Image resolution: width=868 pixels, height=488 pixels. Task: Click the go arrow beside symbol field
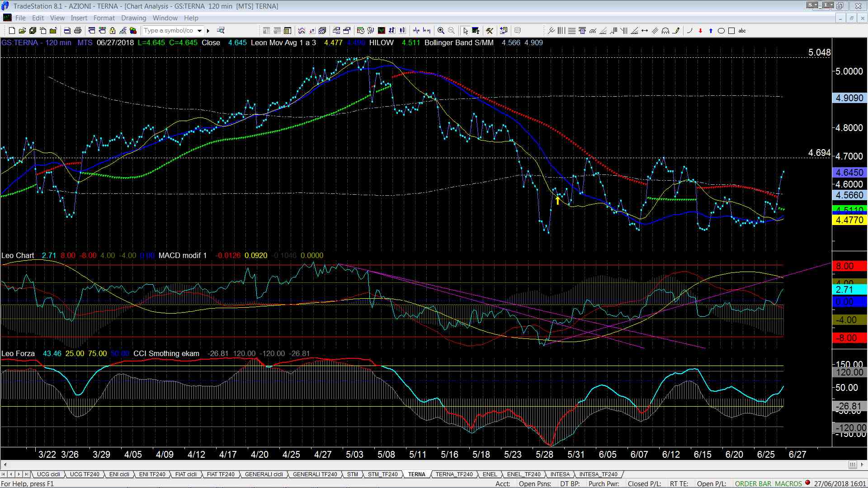(x=208, y=31)
